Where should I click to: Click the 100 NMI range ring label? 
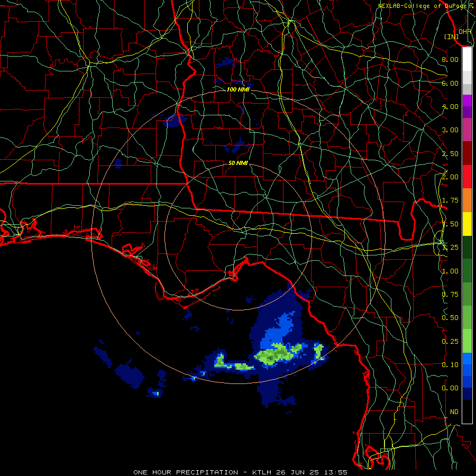(x=238, y=89)
